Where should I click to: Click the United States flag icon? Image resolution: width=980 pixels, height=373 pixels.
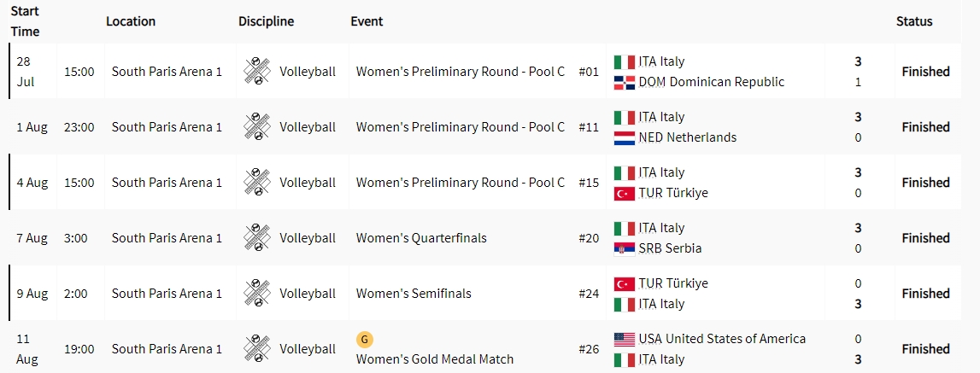tap(624, 339)
